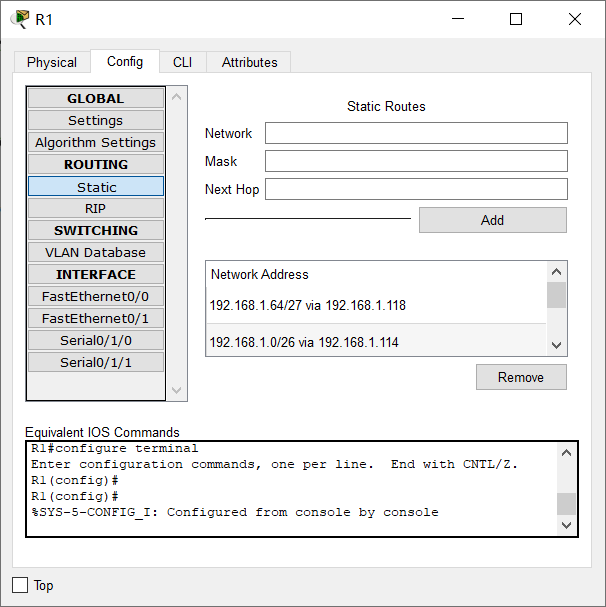Viewport: 606px width, 607px height.
Task: Switch to the Physical tab
Action: (52, 62)
